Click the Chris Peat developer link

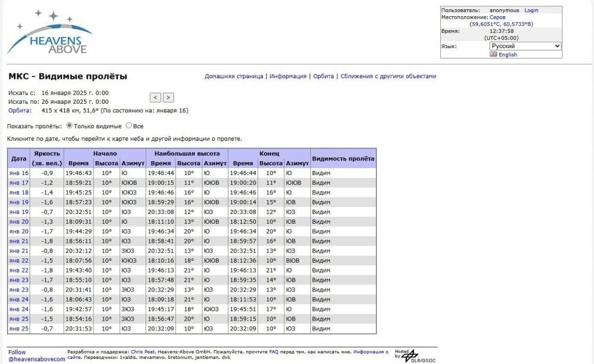(143, 351)
